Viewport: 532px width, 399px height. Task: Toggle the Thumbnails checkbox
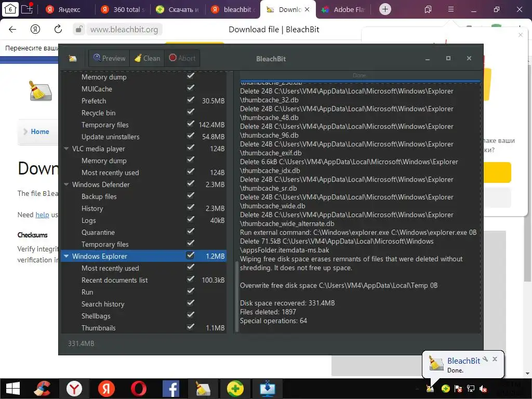(x=191, y=327)
